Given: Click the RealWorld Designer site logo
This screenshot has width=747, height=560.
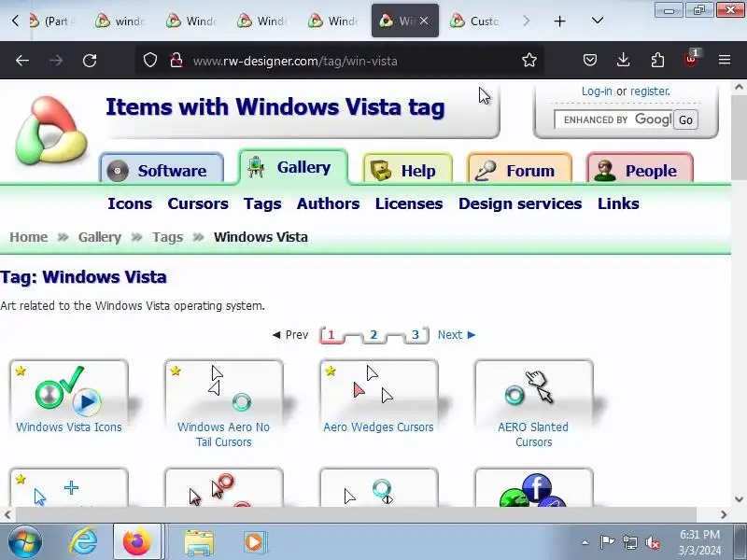Looking at the screenshot, I should [50, 131].
